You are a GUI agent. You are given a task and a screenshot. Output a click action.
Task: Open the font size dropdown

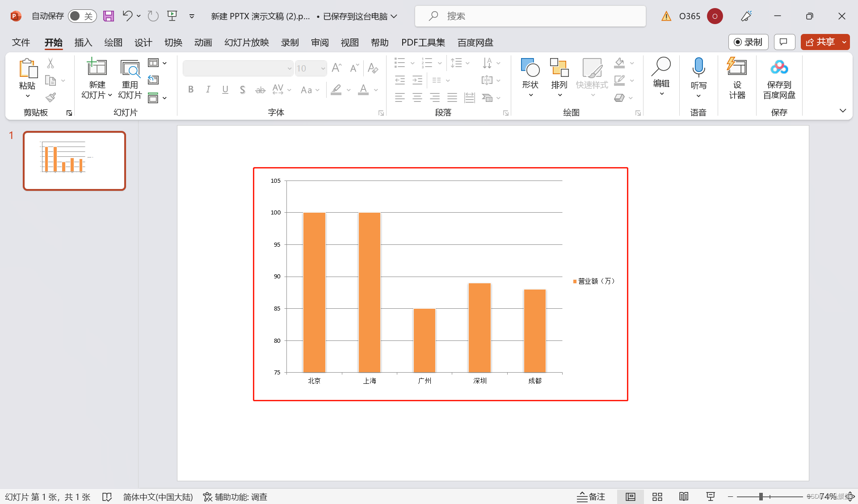point(323,68)
